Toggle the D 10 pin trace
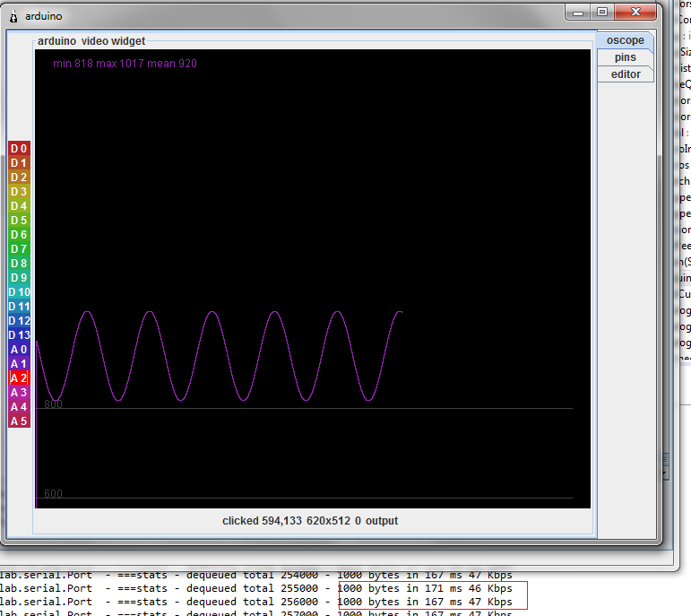The height and width of the screenshot is (616, 691). [19, 292]
